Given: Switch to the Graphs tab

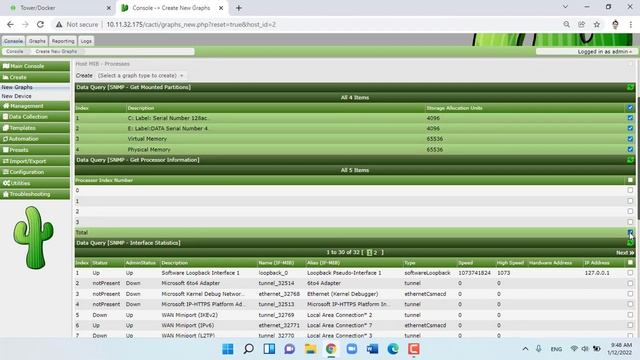Looking at the screenshot, I should point(37,41).
